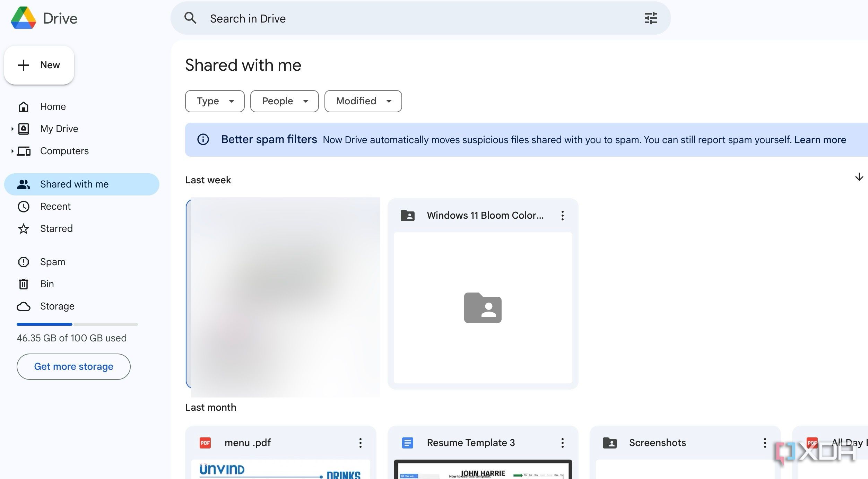This screenshot has width=868, height=479.
Task: Open more actions for Screenshots folder
Action: (765, 443)
